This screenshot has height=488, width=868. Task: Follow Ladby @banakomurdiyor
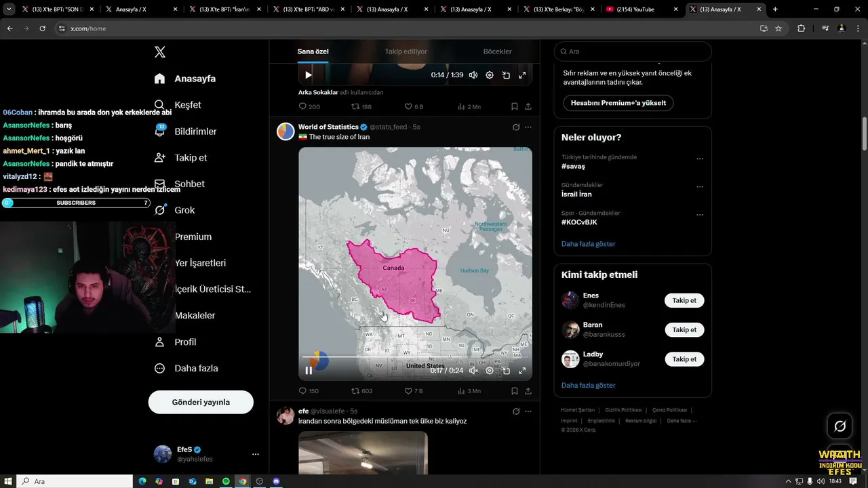[x=684, y=359]
